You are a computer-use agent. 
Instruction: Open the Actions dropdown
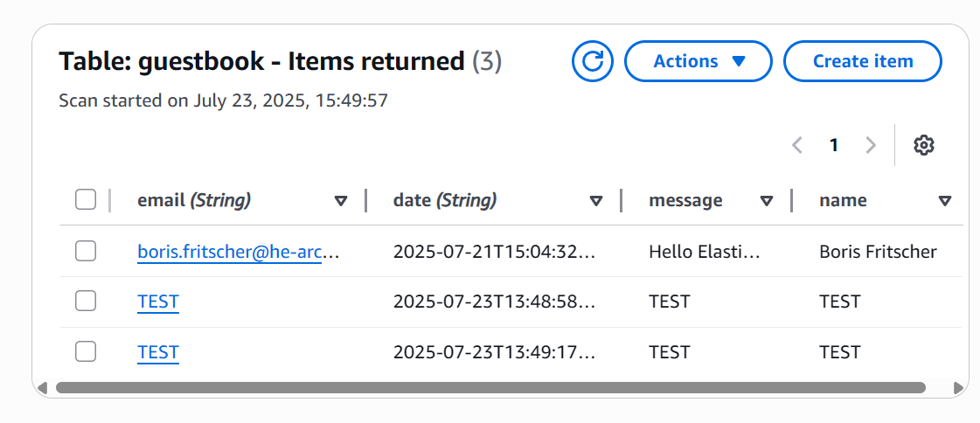(699, 61)
